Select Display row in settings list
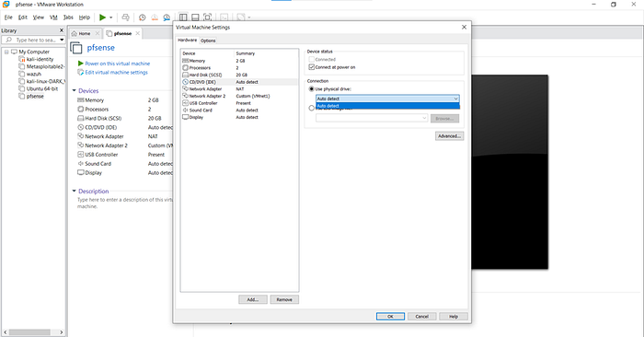 click(x=239, y=117)
